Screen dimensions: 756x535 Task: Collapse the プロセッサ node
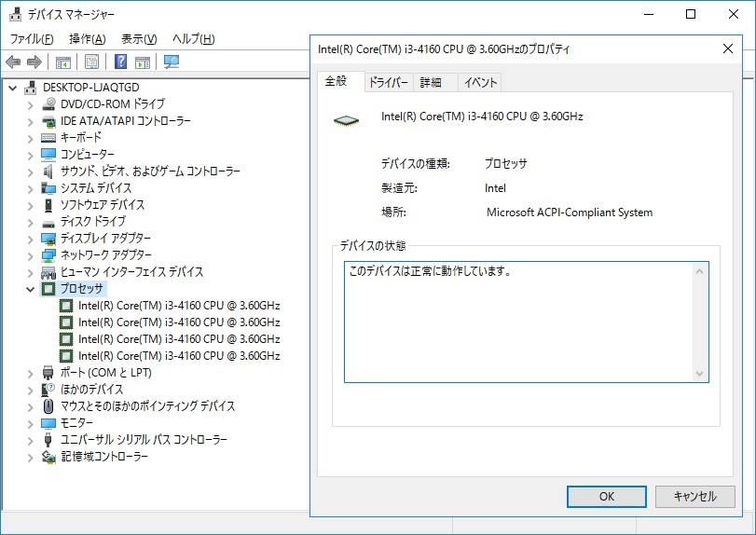pyautogui.click(x=30, y=289)
